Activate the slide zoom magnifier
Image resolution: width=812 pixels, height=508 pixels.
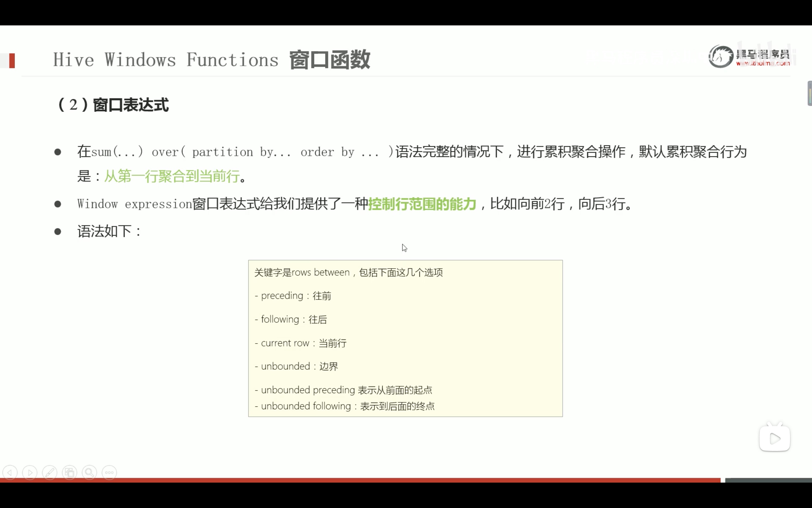click(x=89, y=473)
